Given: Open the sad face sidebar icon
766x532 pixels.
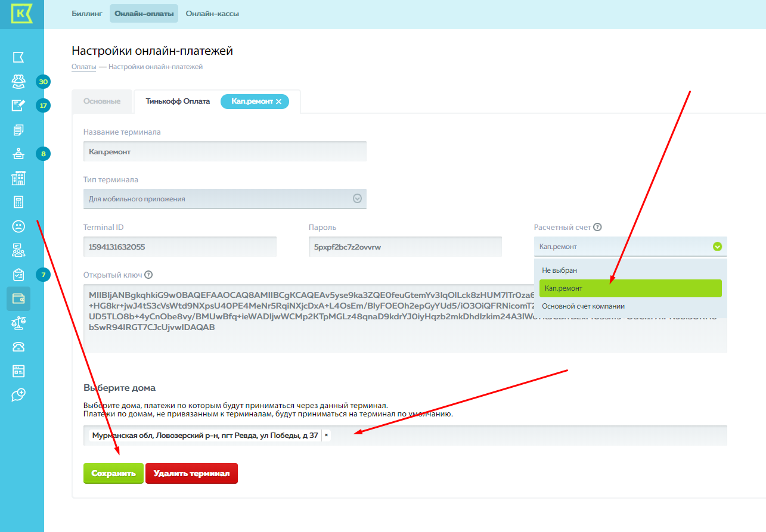Looking at the screenshot, I should pyautogui.click(x=18, y=226).
